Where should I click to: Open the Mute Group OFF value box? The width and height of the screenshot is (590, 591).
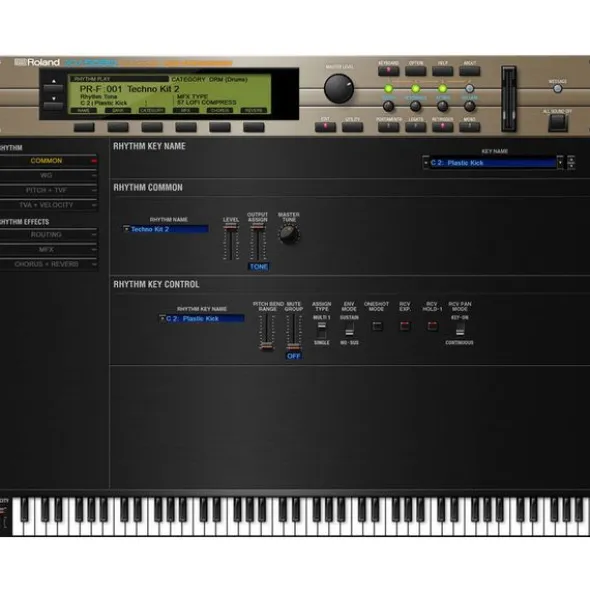(294, 356)
